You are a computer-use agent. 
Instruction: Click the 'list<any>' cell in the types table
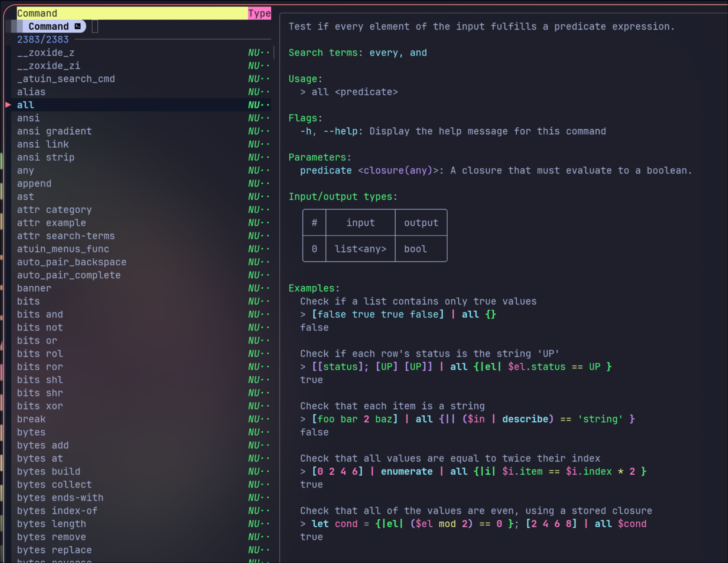click(x=360, y=249)
